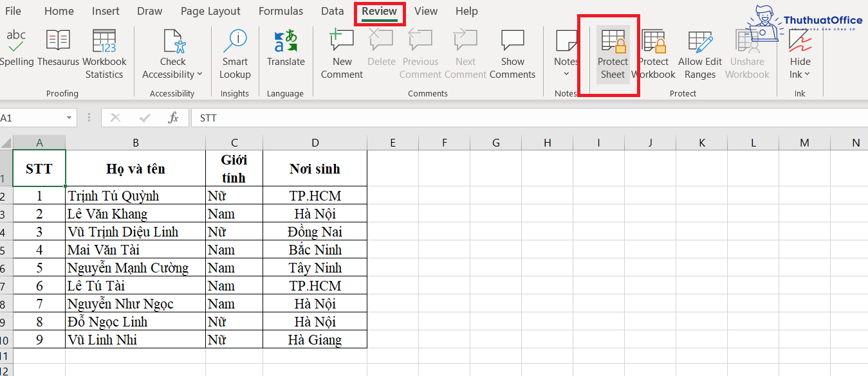Open Protect Workbook

tap(653, 55)
